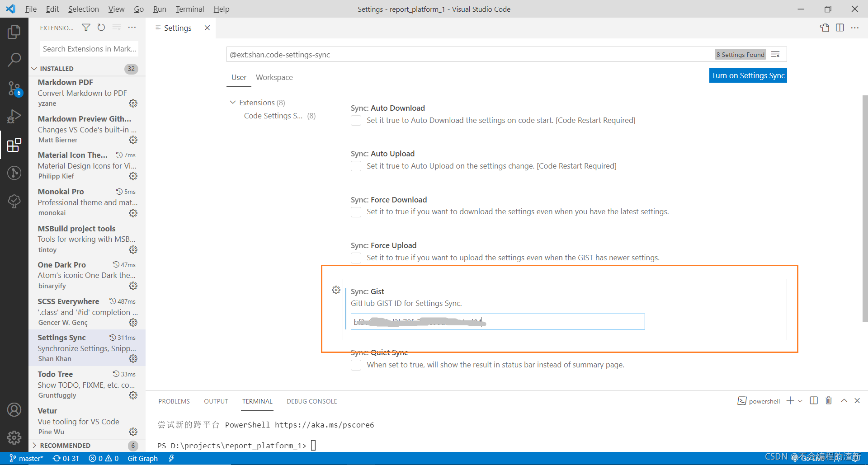Viewport: 868px width, 465px height.
Task: Focus the Sync: Gist ID field
Action: pyautogui.click(x=498, y=322)
